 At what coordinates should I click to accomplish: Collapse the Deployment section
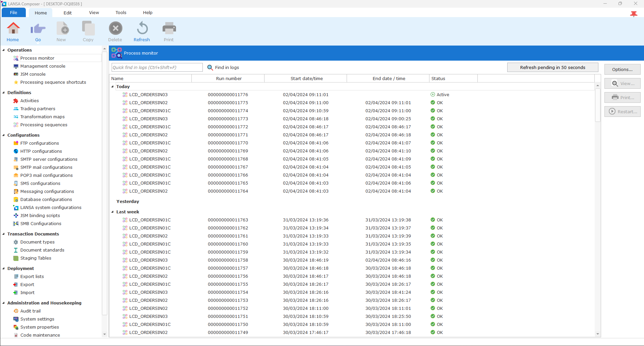[4, 268]
